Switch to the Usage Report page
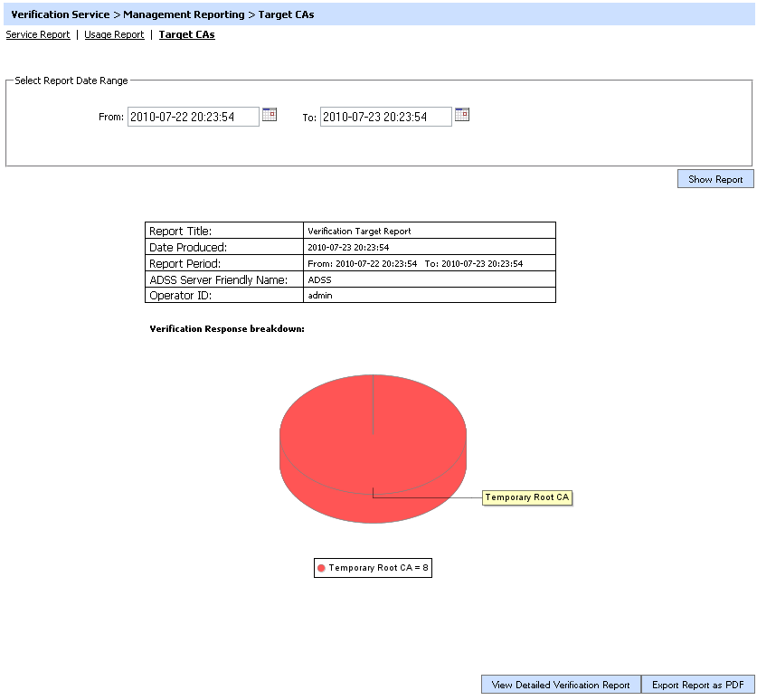This screenshot has width=757, height=700. [114, 35]
